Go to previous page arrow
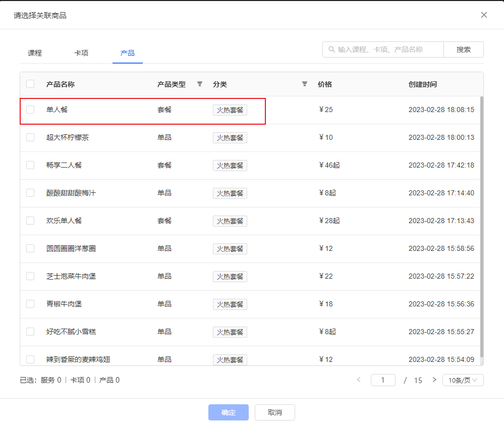The width and height of the screenshot is (504, 425). click(x=359, y=380)
